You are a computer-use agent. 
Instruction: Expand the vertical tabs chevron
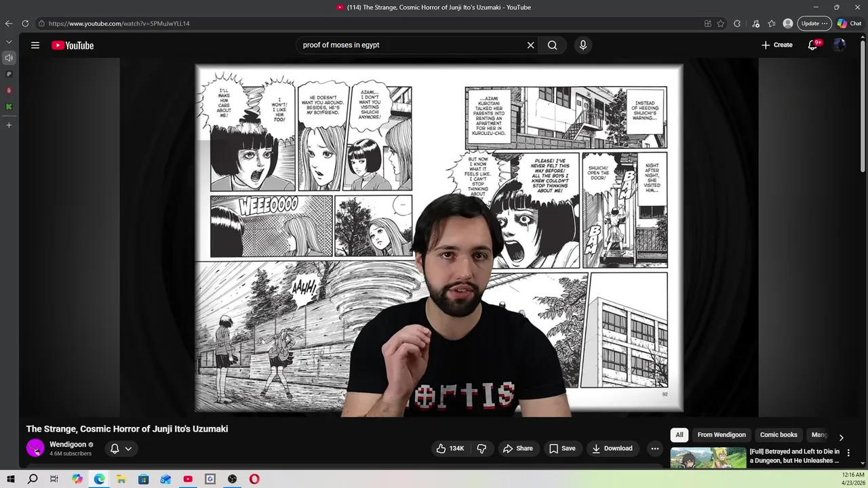pyautogui.click(x=9, y=42)
